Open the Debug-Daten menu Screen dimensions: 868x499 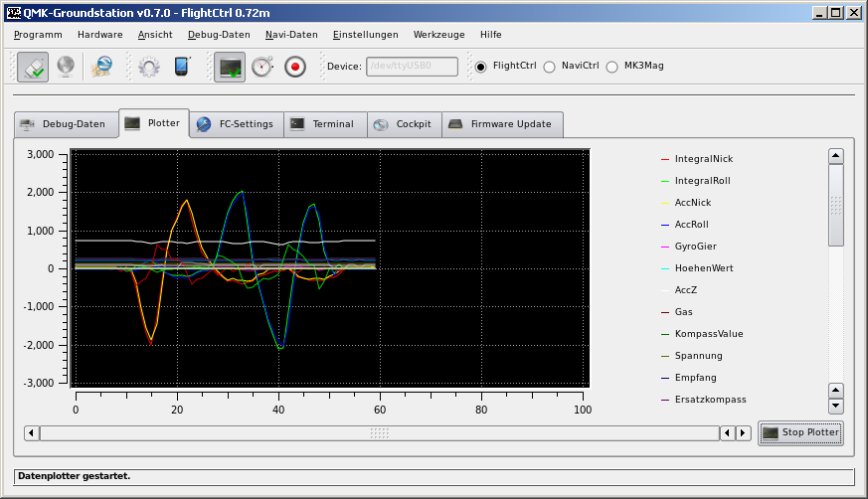click(219, 34)
